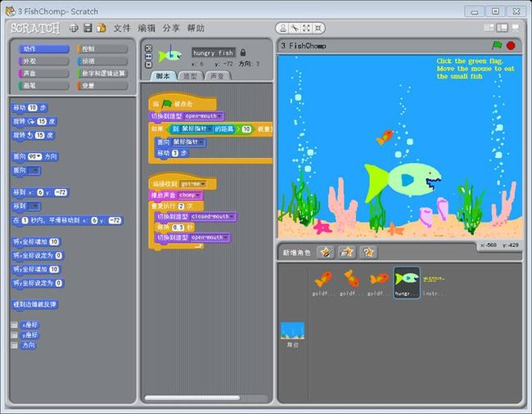Click the share project icon in toolbar
This screenshot has width=532, height=414.
pos(101,28)
